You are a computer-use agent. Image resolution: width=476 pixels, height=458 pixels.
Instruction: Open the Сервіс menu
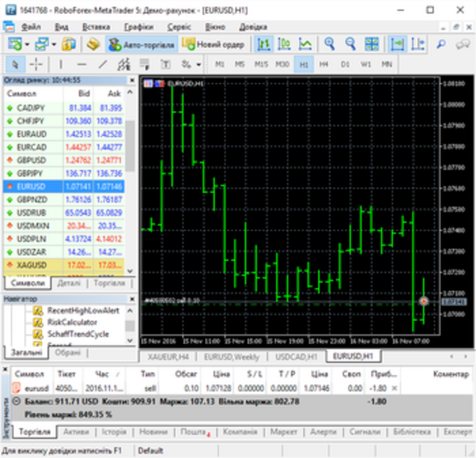click(x=179, y=27)
